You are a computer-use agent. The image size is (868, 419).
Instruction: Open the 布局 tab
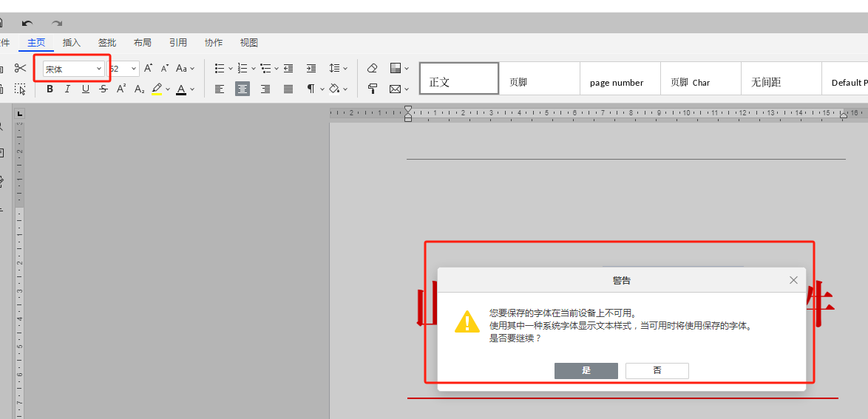point(142,43)
